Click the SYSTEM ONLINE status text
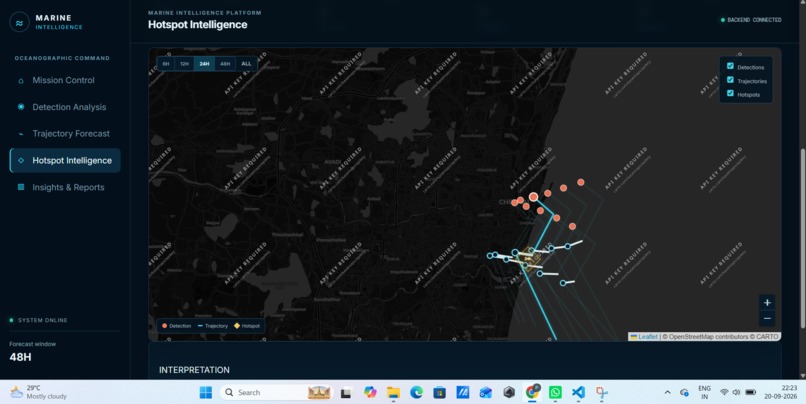Viewport: 806px width, 404px height. (x=43, y=320)
